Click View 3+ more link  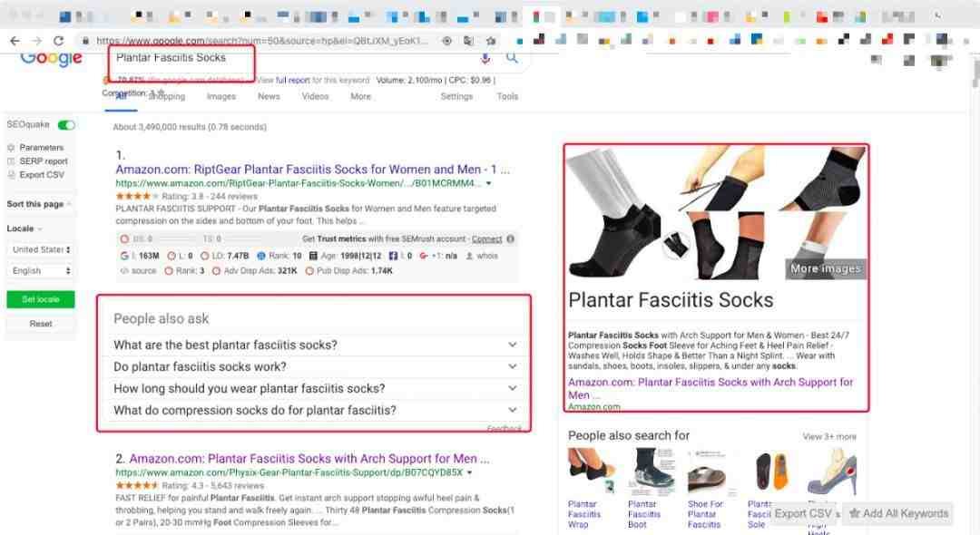click(x=829, y=437)
